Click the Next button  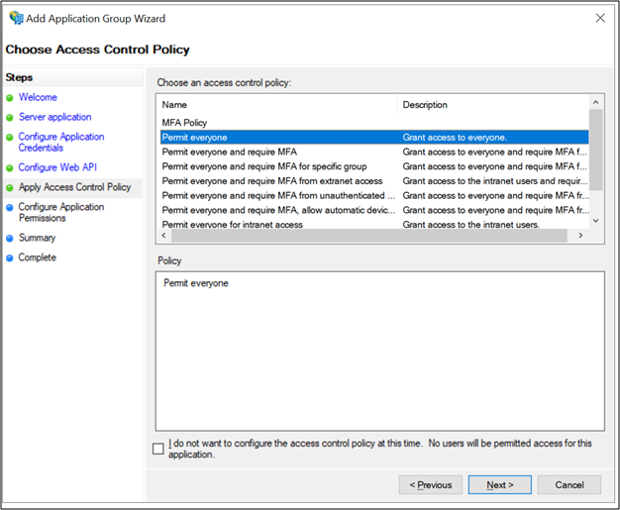499,485
